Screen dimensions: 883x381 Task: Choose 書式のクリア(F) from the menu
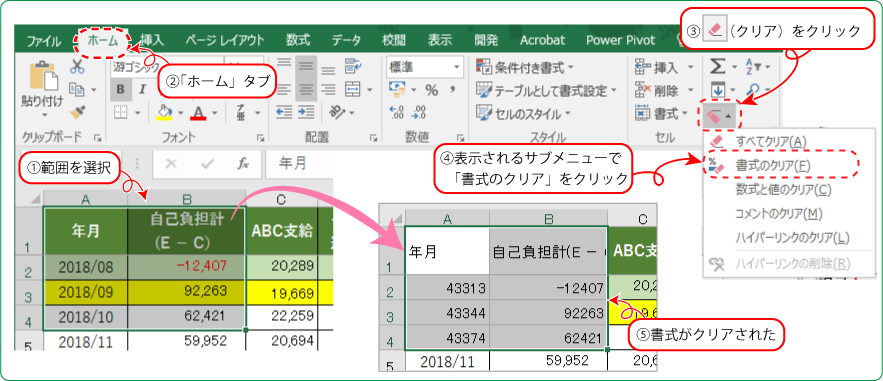point(790,165)
